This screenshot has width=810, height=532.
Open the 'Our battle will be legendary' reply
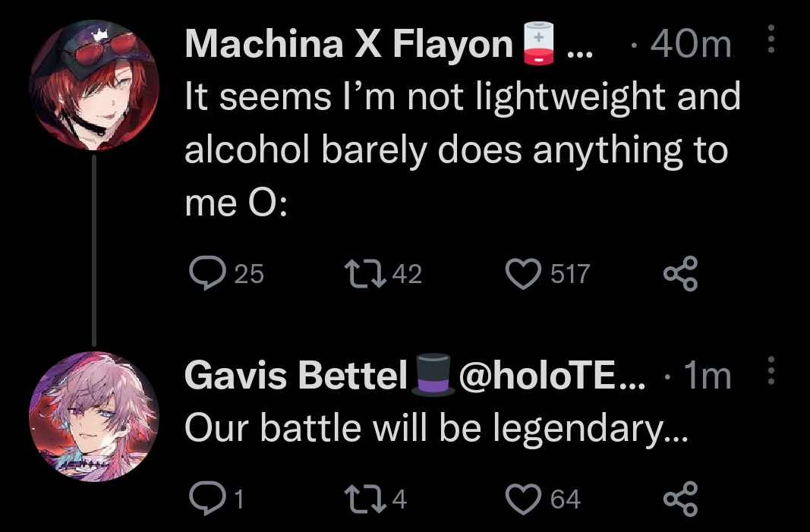(x=437, y=430)
